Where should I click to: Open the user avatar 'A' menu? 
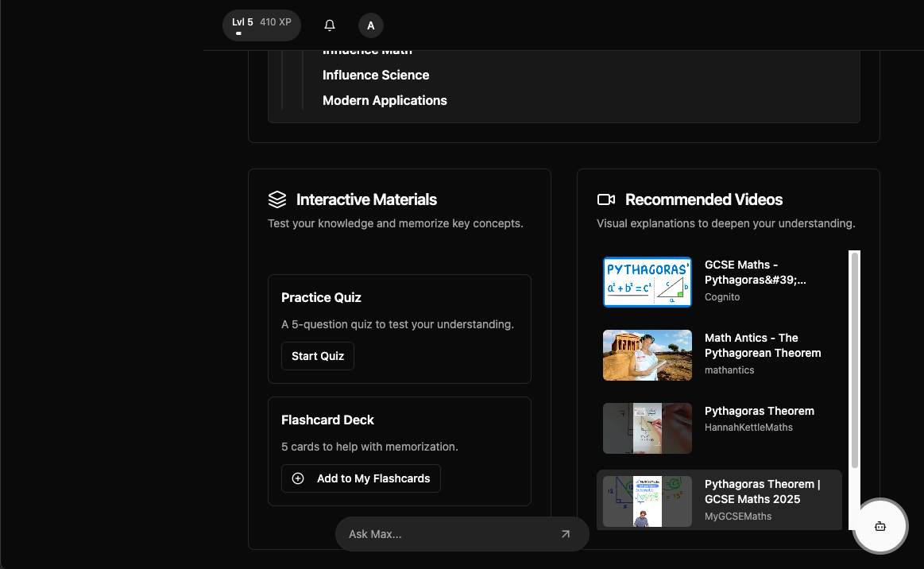[x=371, y=25]
